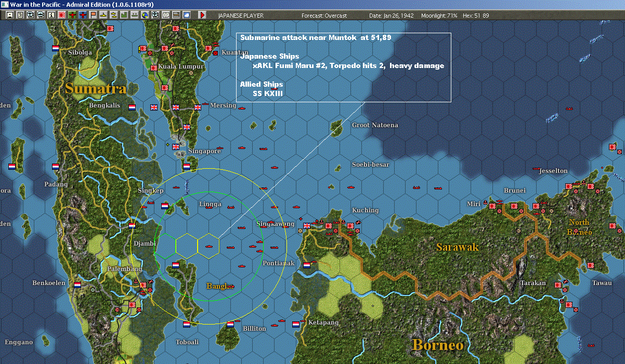625x364 pixels.
Task: Click the "xAKL Fumi Maru #2" report line
Action: click(348, 66)
